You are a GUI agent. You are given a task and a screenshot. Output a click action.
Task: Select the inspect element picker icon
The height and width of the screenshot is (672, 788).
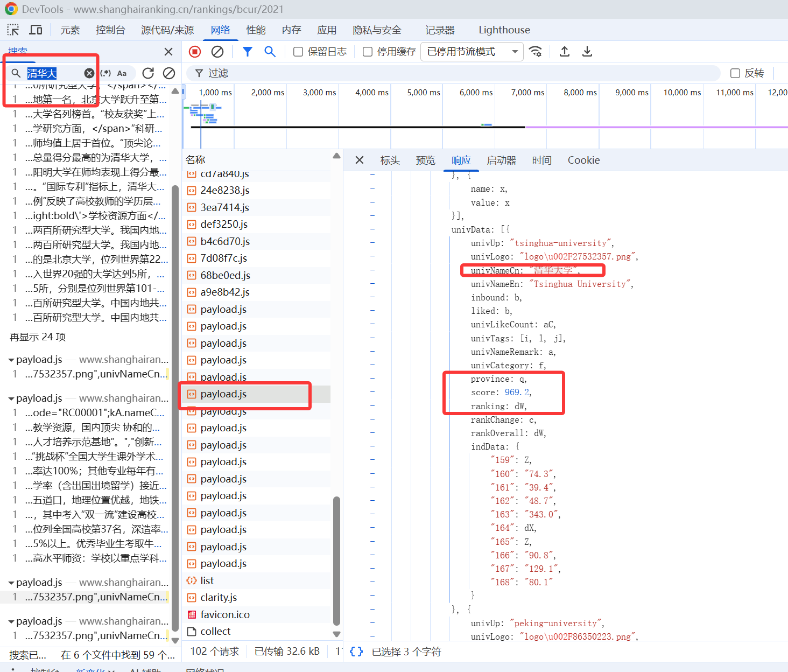[x=13, y=30]
